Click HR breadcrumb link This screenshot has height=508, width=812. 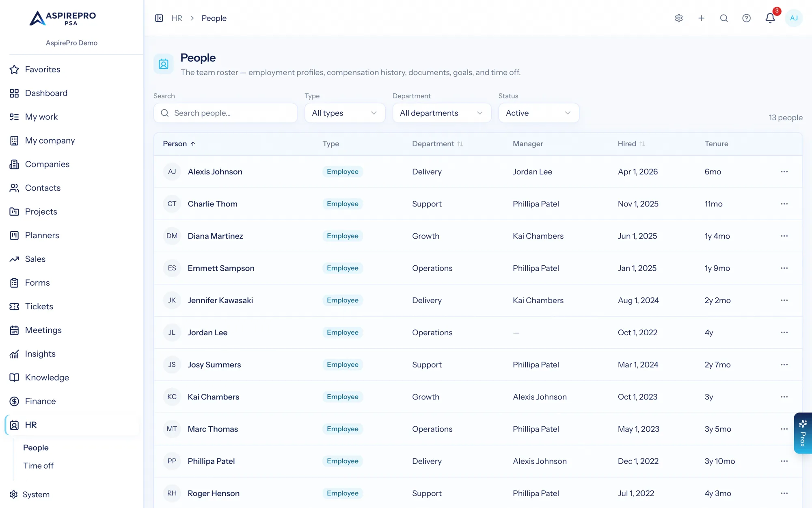[177, 18]
